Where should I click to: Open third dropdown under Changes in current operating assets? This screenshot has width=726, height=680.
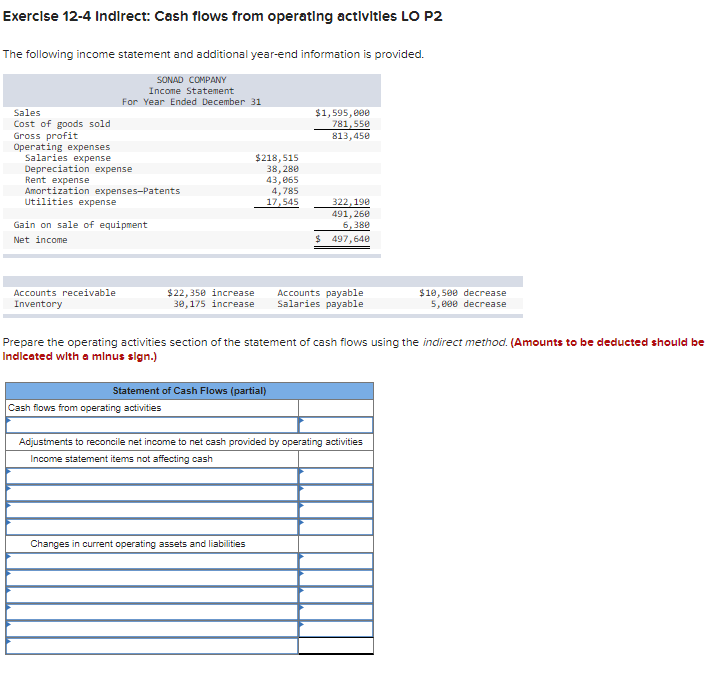coord(152,595)
